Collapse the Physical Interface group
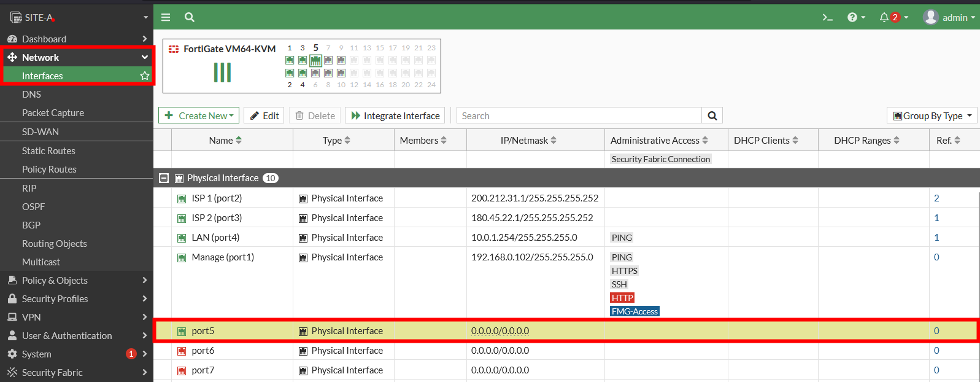This screenshot has height=382, width=980. (164, 178)
